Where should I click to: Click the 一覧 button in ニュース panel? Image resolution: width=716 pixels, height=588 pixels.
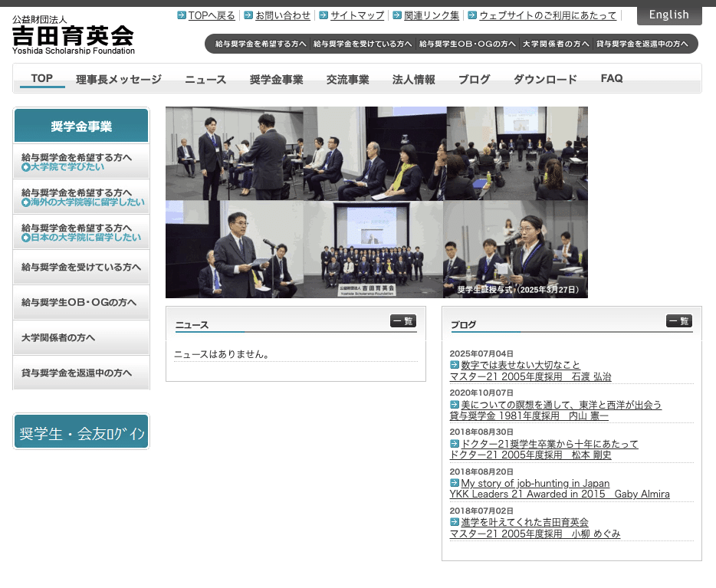403,321
